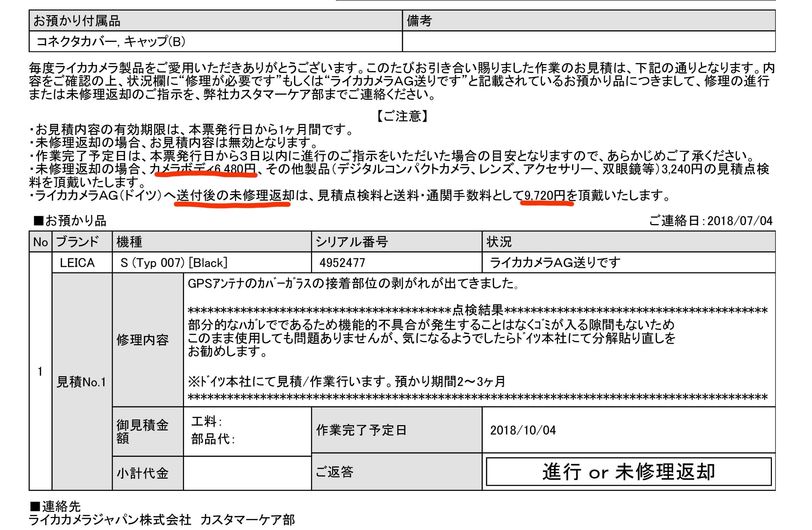Click the 2018/10/04 completion date
Screen dimensions: 812x530
pyautogui.click(x=523, y=430)
